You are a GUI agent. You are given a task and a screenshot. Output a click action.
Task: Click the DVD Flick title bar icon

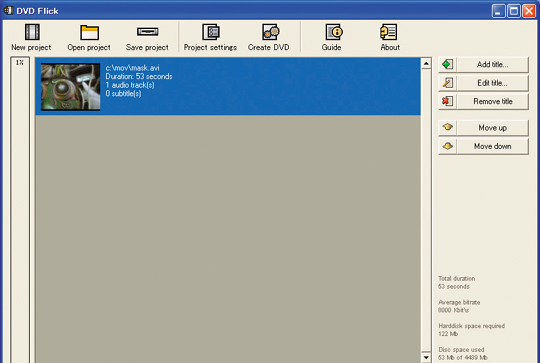tap(8, 10)
